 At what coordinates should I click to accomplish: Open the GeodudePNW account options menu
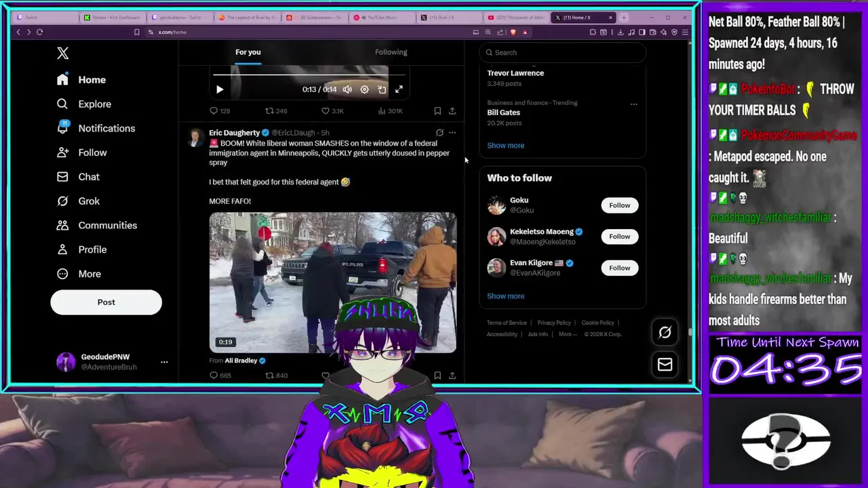tap(163, 362)
